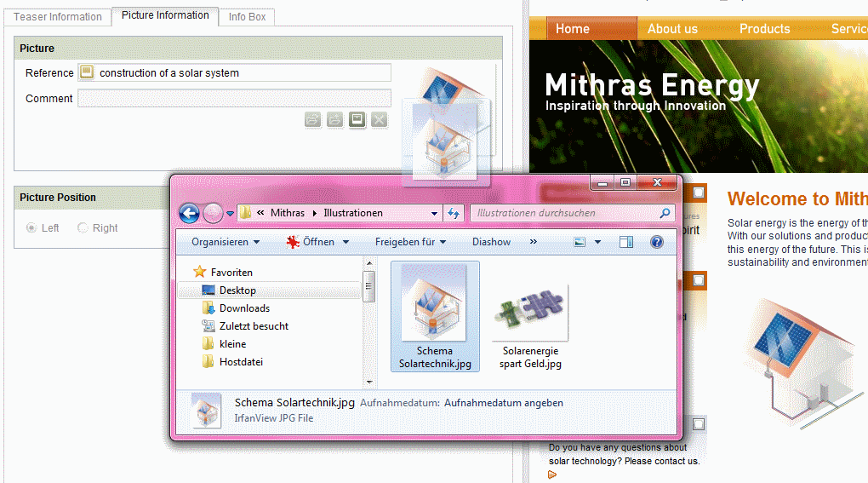Select the Right picture position radio

[x=83, y=227]
